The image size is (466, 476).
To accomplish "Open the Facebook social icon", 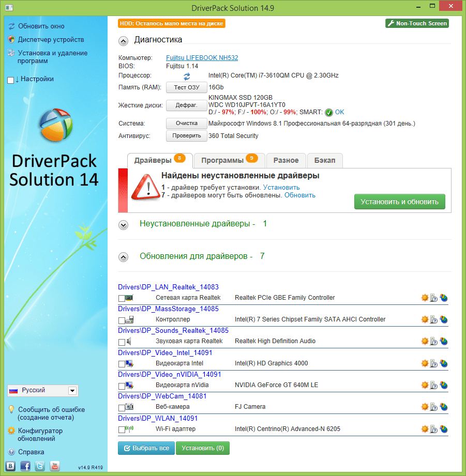I will [25, 466].
